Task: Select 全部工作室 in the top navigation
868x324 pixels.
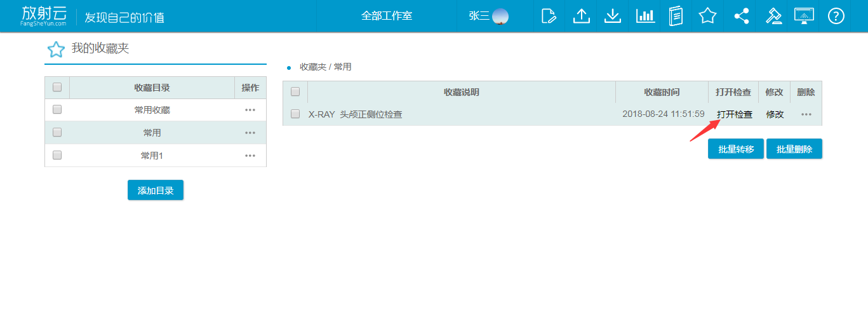Action: coord(387,16)
